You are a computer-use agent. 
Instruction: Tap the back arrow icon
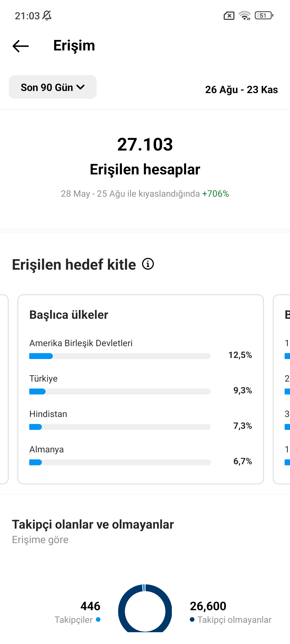pyautogui.click(x=21, y=46)
